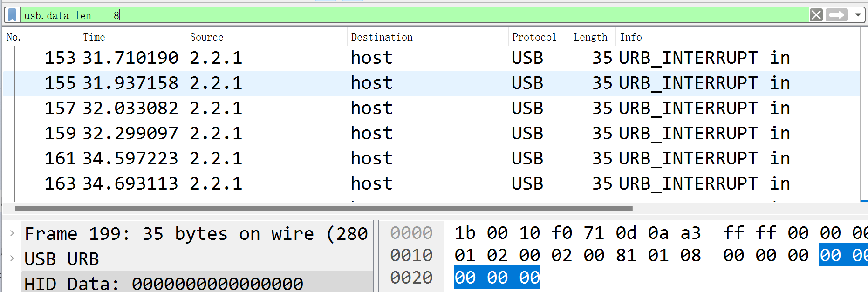Sort by Info column header

[631, 37]
